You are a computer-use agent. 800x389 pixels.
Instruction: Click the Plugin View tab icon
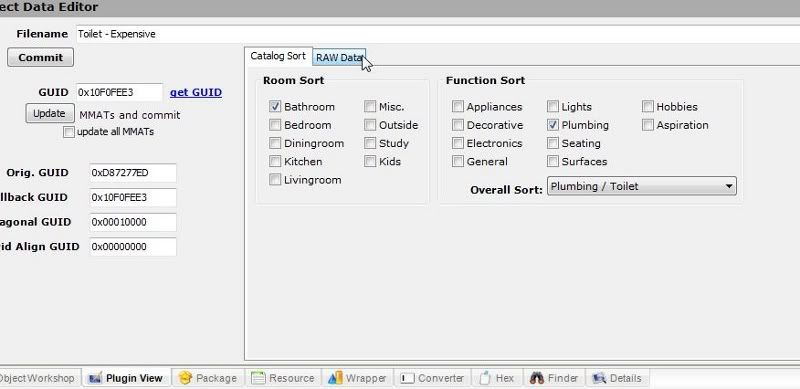[95, 378]
